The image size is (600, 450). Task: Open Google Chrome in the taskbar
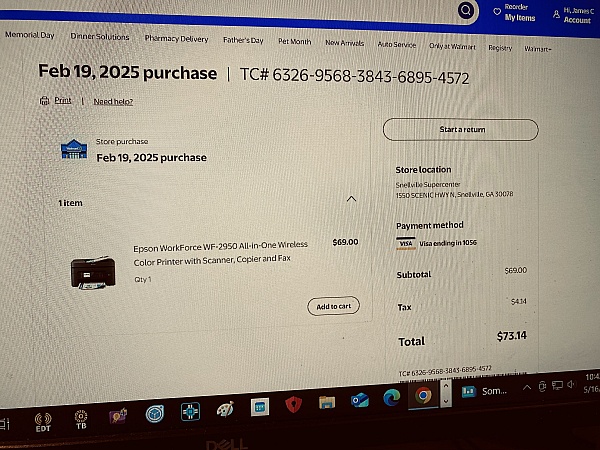tap(423, 395)
